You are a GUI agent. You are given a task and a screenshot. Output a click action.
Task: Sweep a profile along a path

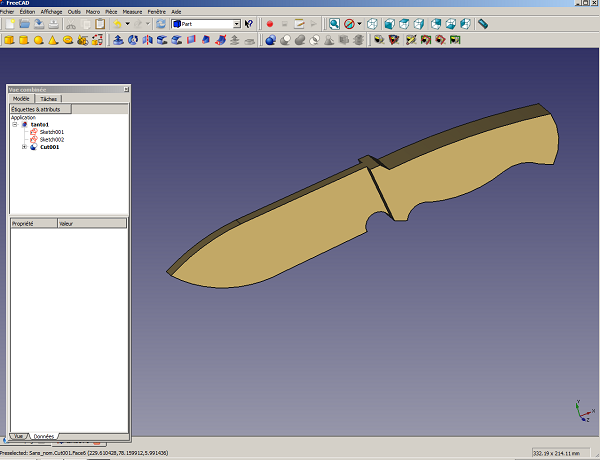[x=220, y=40]
